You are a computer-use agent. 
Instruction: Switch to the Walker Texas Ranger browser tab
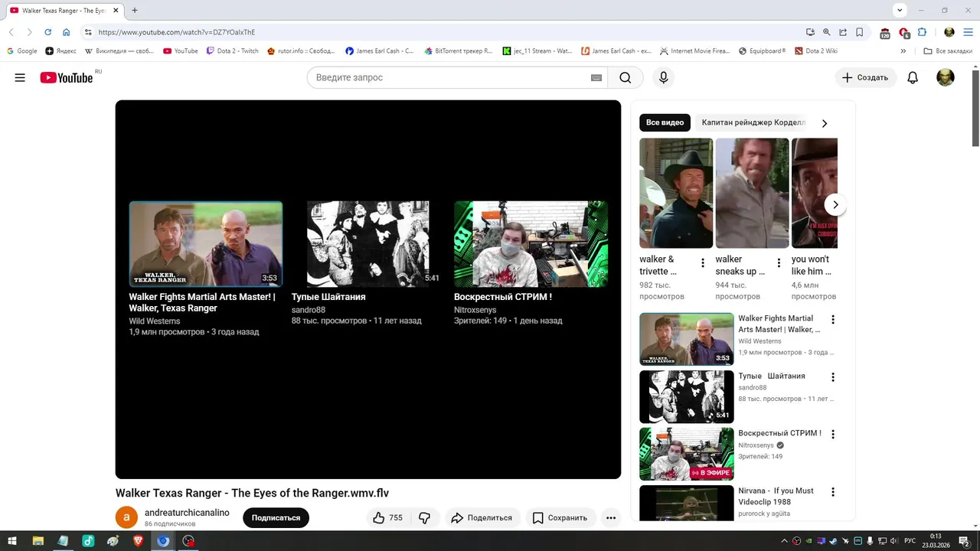click(63, 11)
